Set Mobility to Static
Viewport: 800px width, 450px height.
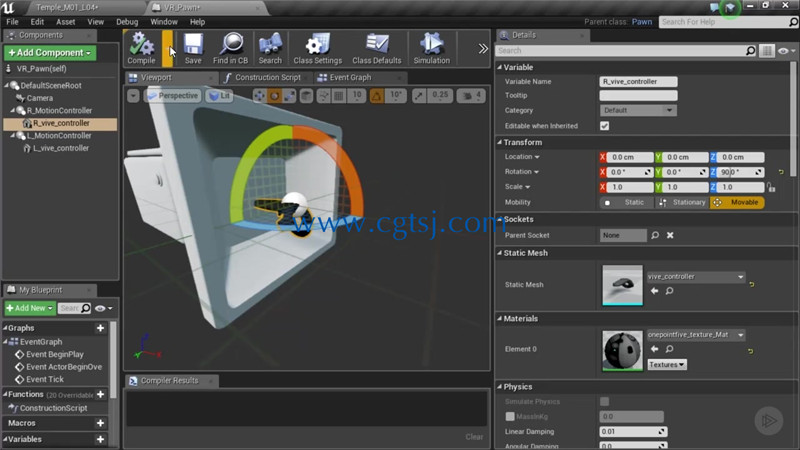pos(627,203)
